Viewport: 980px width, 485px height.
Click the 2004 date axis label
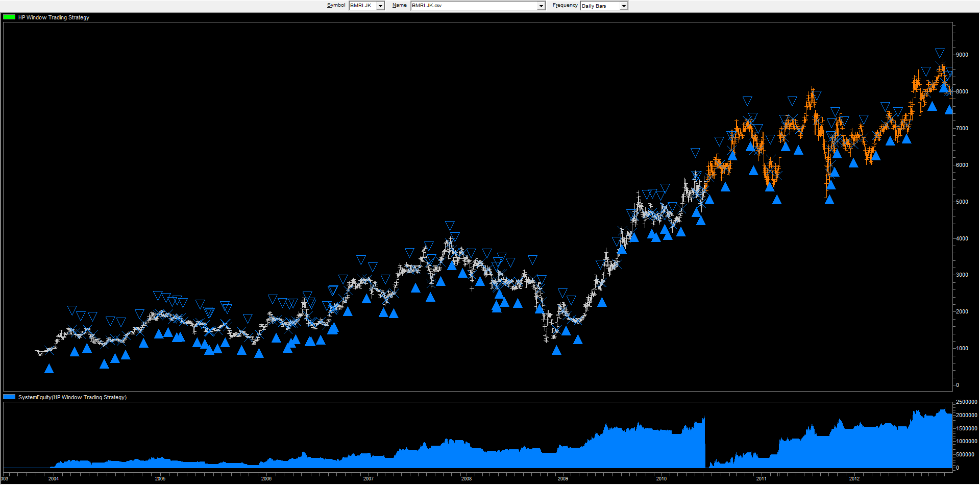pyautogui.click(x=54, y=478)
